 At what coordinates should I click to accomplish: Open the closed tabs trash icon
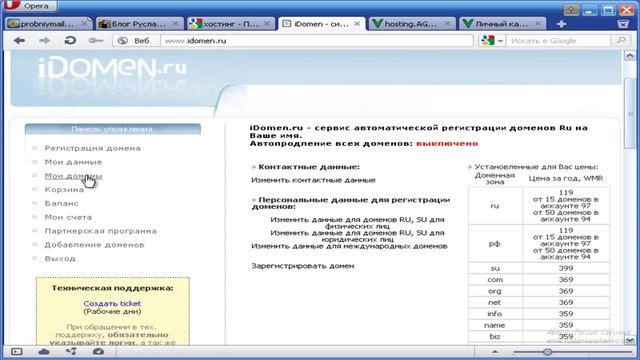pos(623,24)
